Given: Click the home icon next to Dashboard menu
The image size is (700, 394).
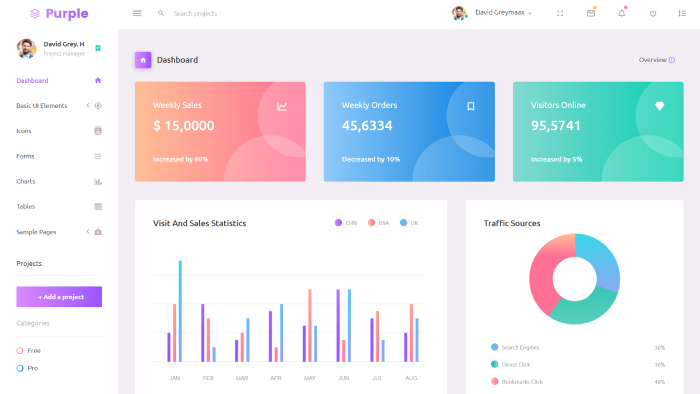Looking at the screenshot, I should (x=98, y=80).
